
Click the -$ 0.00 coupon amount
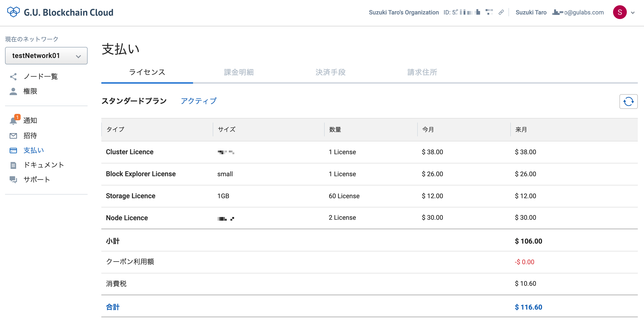coord(525,262)
